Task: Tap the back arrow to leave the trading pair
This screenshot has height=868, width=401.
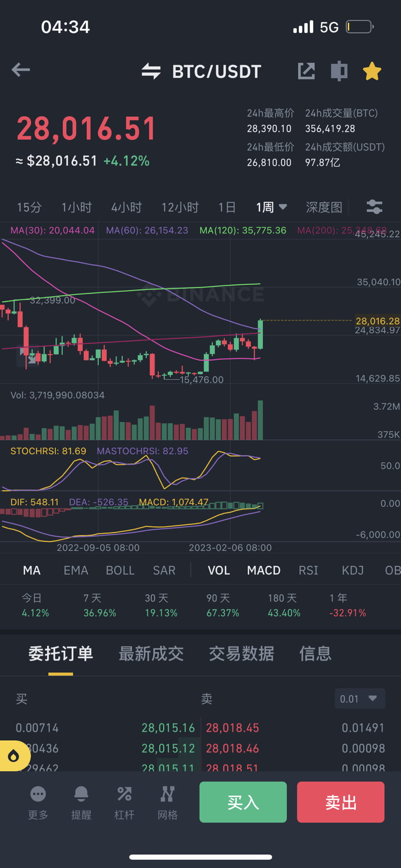Action: click(20, 70)
